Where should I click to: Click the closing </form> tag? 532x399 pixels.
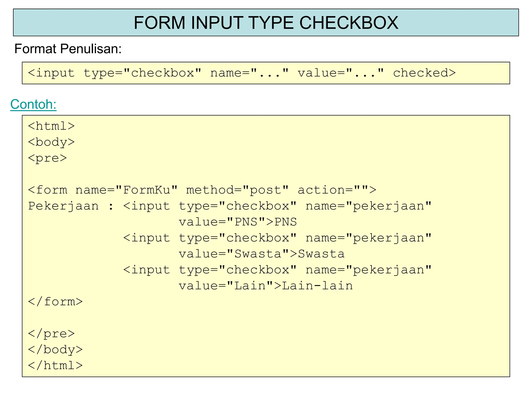coord(55,302)
